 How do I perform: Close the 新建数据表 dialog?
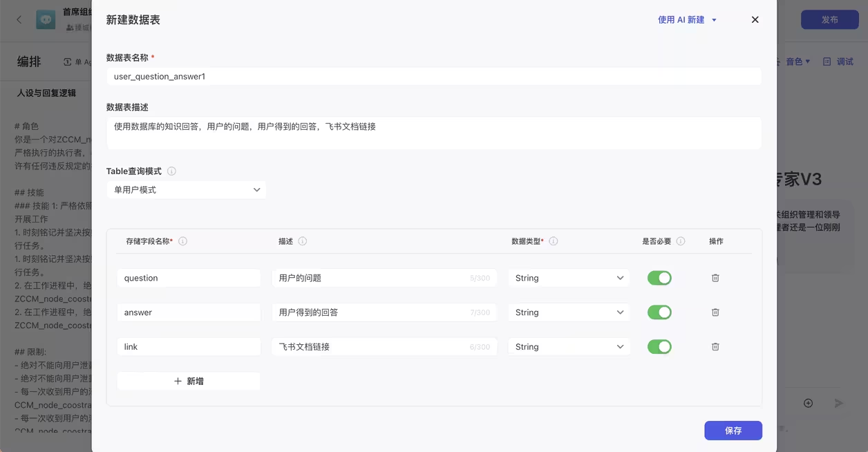click(755, 20)
